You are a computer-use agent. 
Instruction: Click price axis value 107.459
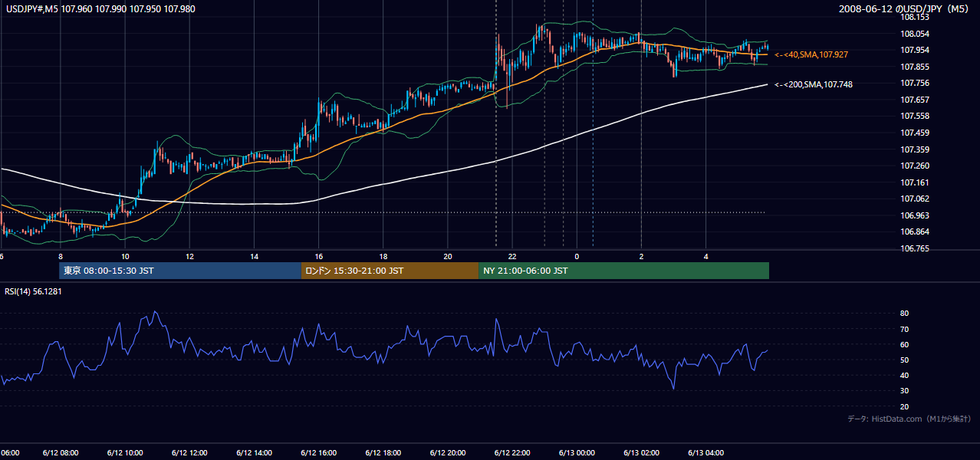click(x=915, y=133)
